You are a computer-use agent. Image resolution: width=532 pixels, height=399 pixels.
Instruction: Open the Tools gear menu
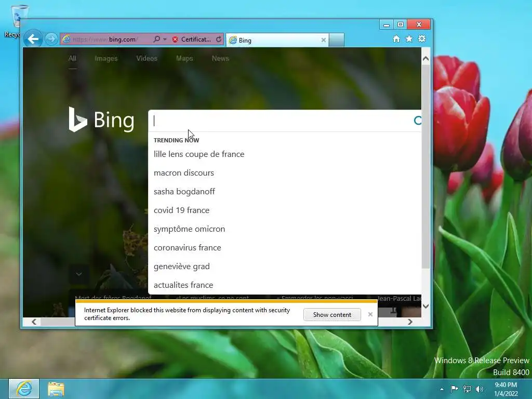point(422,38)
